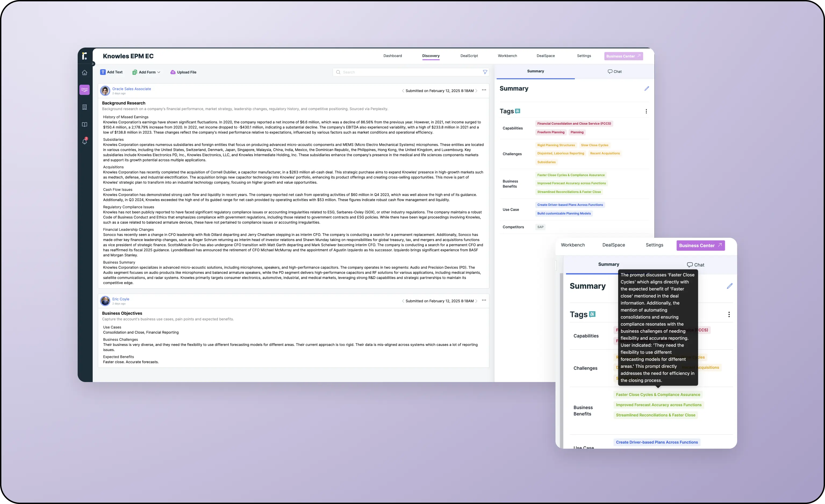Open Tags three-dot menu in main window

tap(646, 111)
